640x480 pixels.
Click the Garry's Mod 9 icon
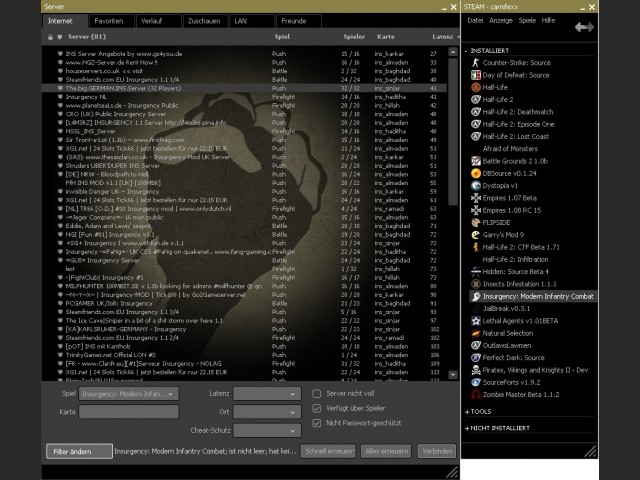(476, 234)
